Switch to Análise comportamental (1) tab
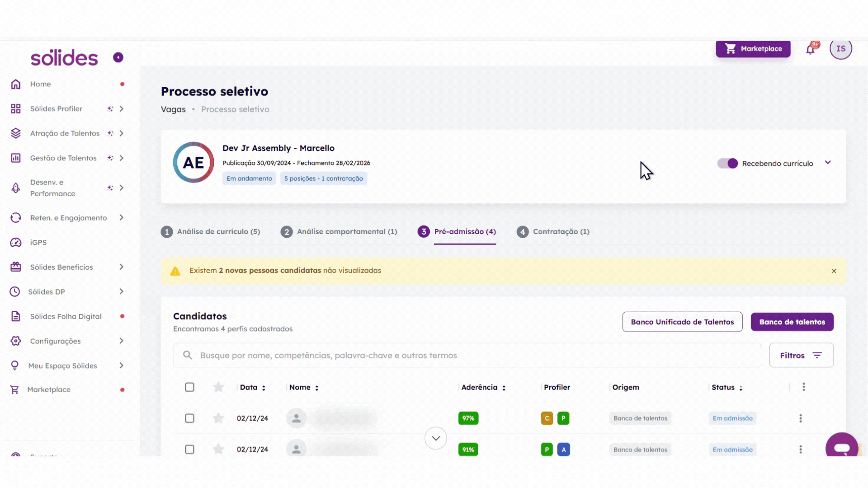 click(339, 232)
